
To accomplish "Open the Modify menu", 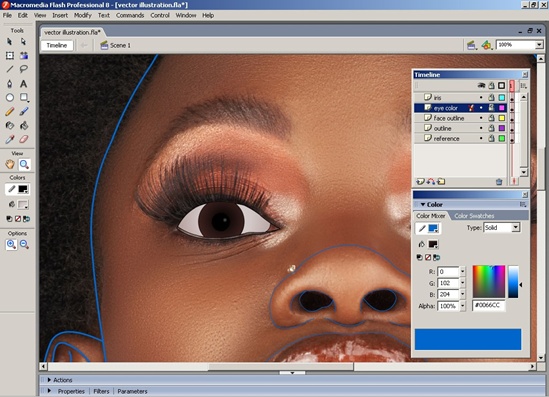I will pos(83,15).
